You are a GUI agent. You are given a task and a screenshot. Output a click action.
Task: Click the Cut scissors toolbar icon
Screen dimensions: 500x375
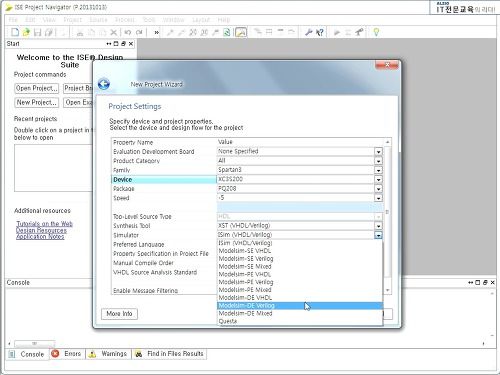point(80,32)
